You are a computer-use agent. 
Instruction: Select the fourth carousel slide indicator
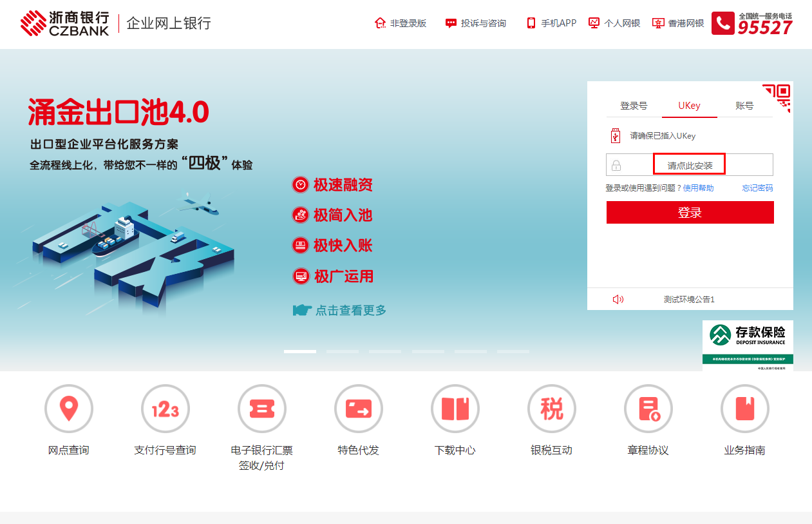428,351
